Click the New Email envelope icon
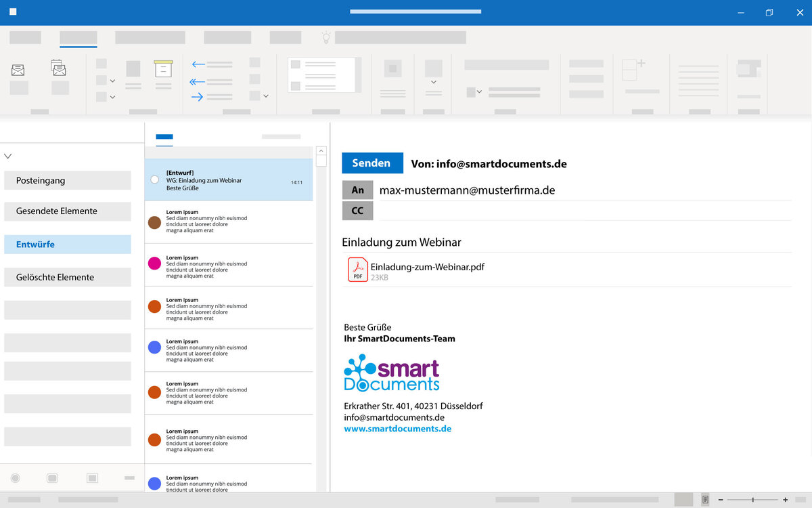The height and width of the screenshot is (508, 812). click(18, 70)
